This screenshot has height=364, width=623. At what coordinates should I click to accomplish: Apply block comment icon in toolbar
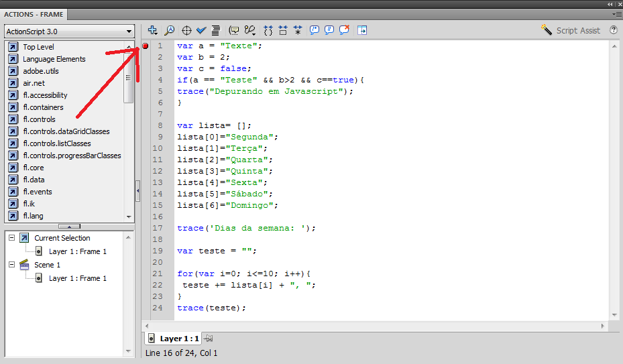pos(313,30)
